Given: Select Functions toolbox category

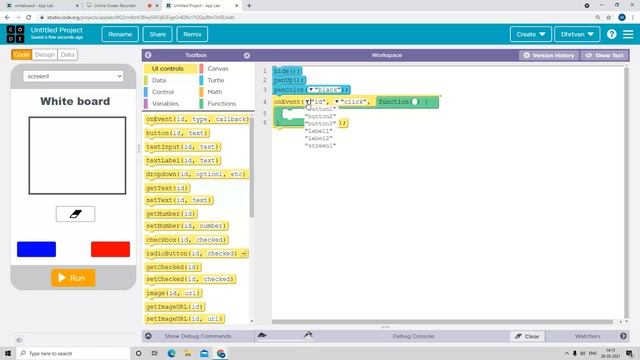Looking at the screenshot, I should click(x=222, y=104).
